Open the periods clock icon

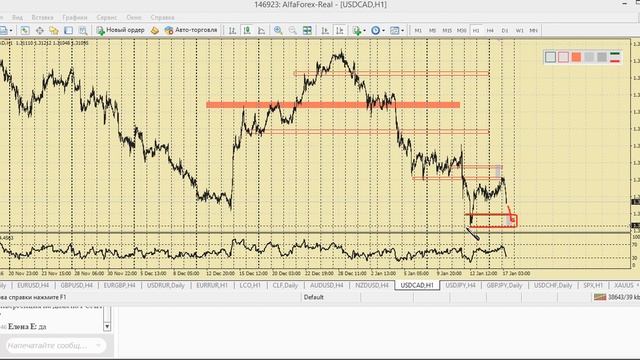pos(376,30)
